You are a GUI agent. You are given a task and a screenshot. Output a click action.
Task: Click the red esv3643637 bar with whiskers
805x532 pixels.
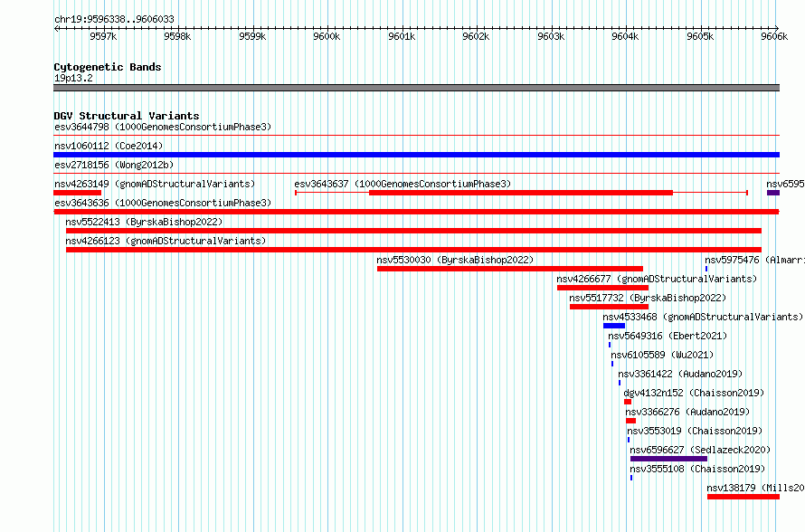[x=521, y=193]
